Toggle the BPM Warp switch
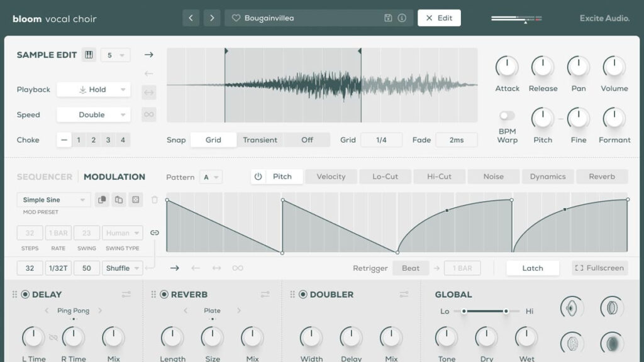 (507, 116)
